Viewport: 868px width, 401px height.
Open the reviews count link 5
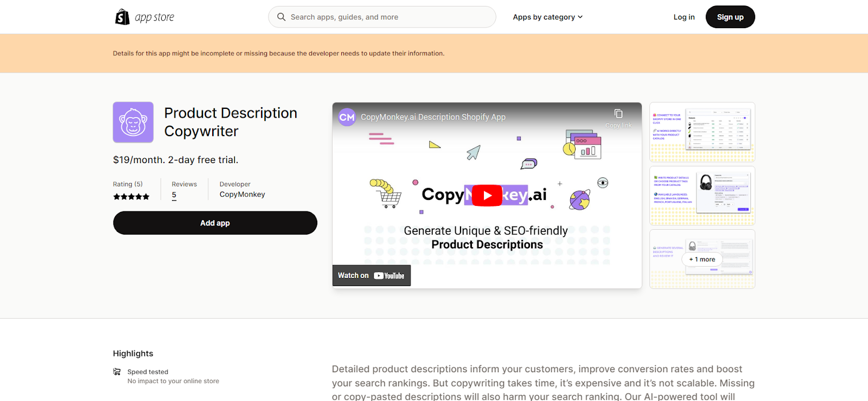pyautogui.click(x=174, y=195)
